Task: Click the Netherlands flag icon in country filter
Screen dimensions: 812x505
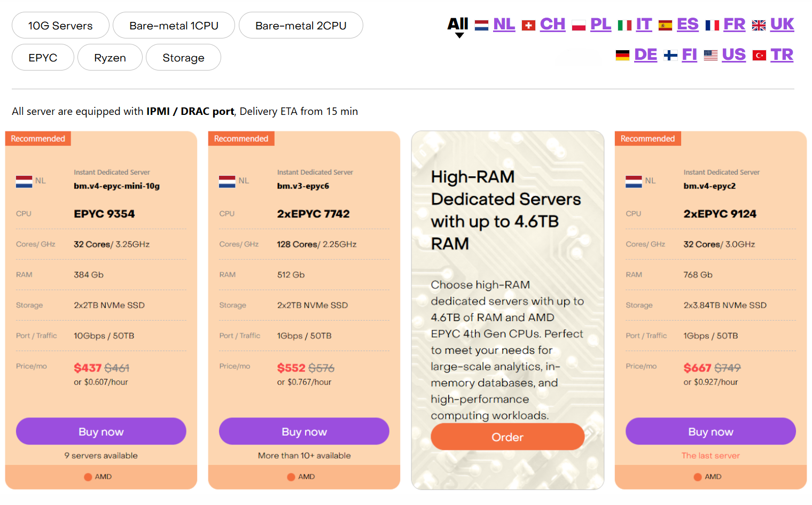Action: [481, 25]
